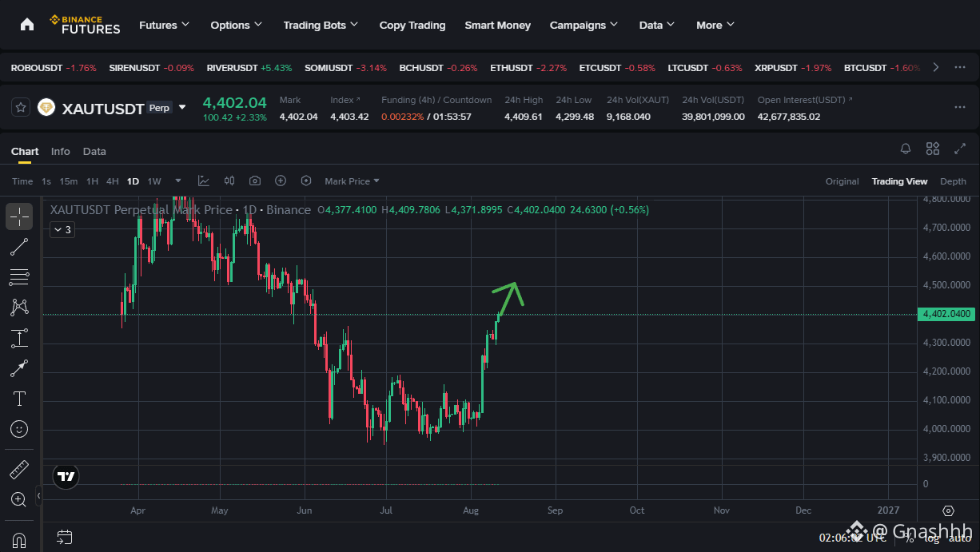The height and width of the screenshot is (552, 980).
Task: Open axis settings hexagon icon
Action: 948,510
